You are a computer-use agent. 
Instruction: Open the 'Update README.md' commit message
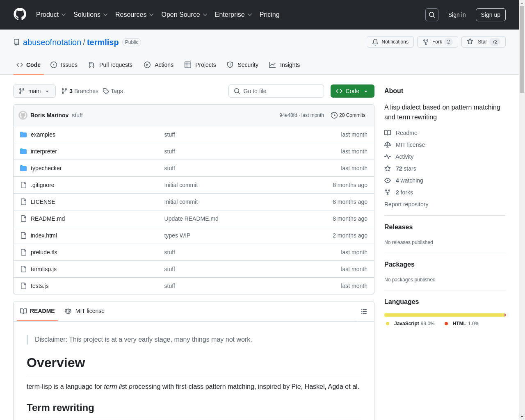point(191,219)
